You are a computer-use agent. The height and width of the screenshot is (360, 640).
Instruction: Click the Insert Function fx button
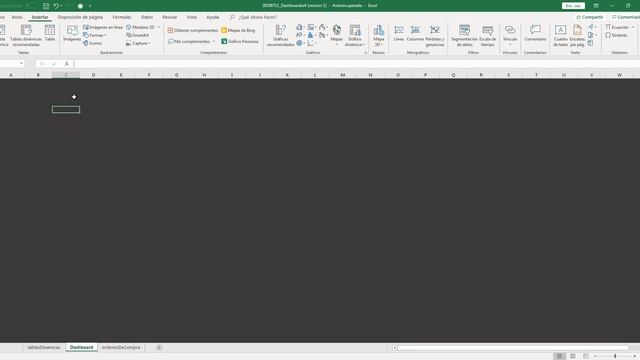[67, 64]
